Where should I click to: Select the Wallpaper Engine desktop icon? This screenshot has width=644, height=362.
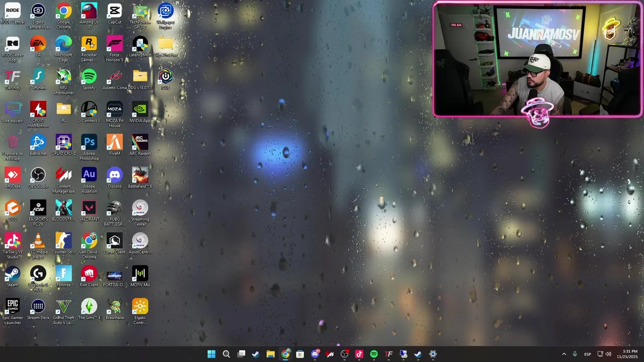click(x=166, y=16)
